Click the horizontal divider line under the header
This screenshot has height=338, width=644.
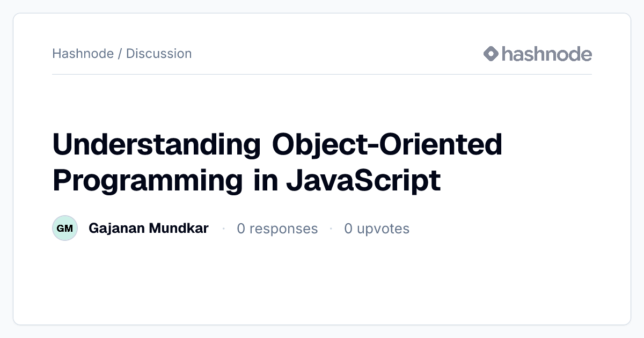[x=322, y=74]
